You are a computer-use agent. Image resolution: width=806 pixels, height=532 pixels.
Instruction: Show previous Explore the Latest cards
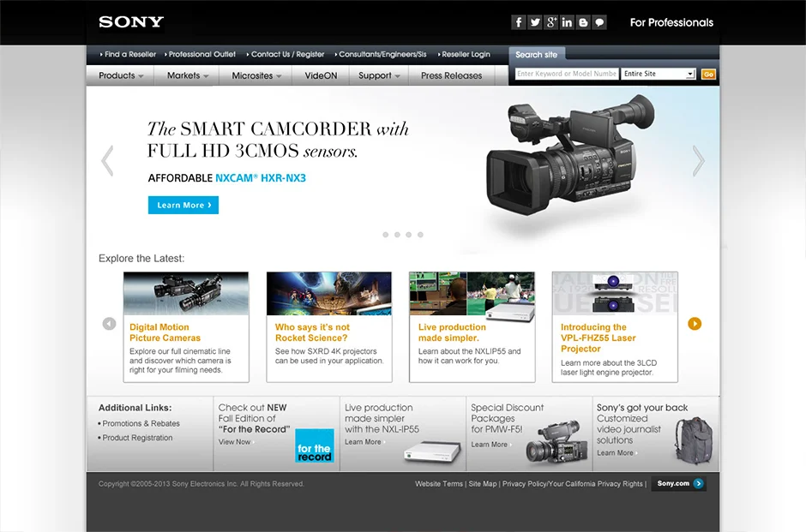(109, 324)
